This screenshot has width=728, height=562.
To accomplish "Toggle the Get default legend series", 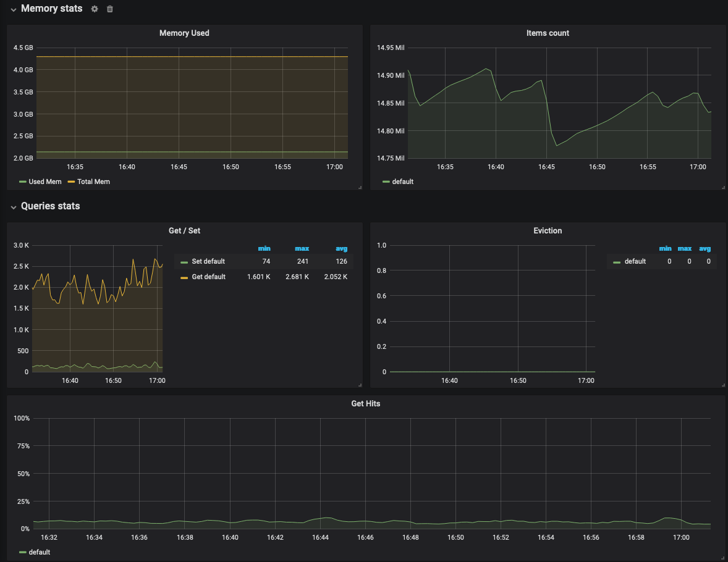I will click(x=208, y=277).
